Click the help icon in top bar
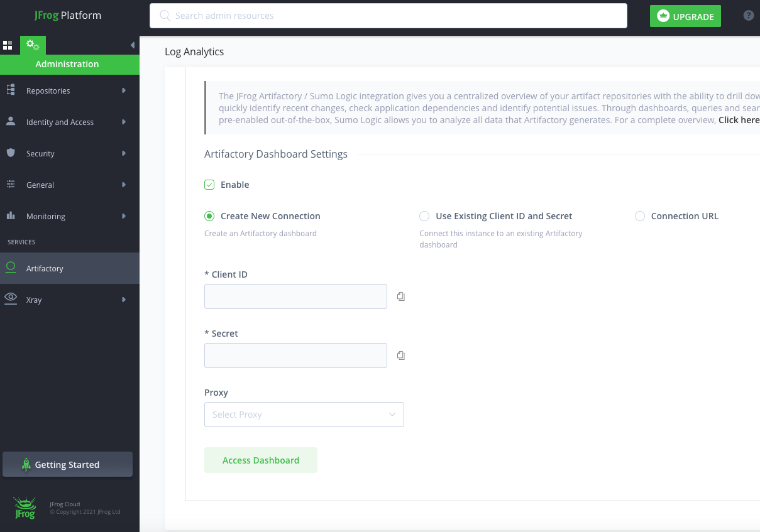760x532 pixels. tap(748, 15)
